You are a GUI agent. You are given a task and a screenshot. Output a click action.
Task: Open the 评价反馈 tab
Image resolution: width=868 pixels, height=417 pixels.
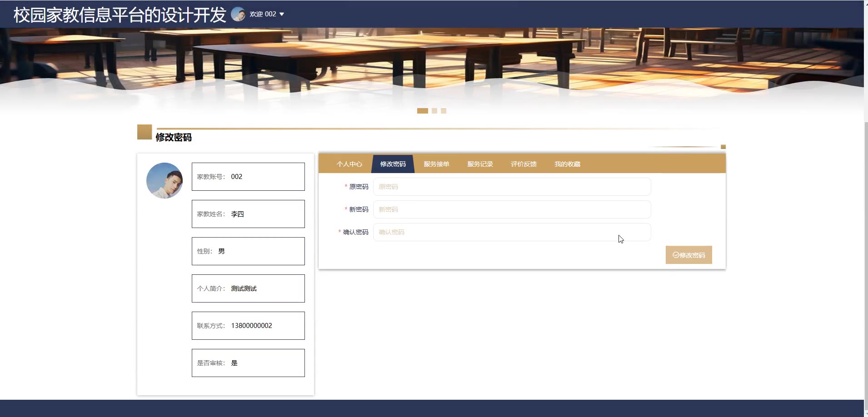pyautogui.click(x=524, y=164)
